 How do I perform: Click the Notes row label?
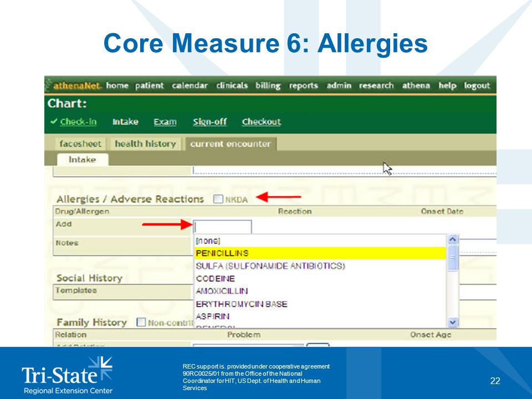pyautogui.click(x=67, y=243)
